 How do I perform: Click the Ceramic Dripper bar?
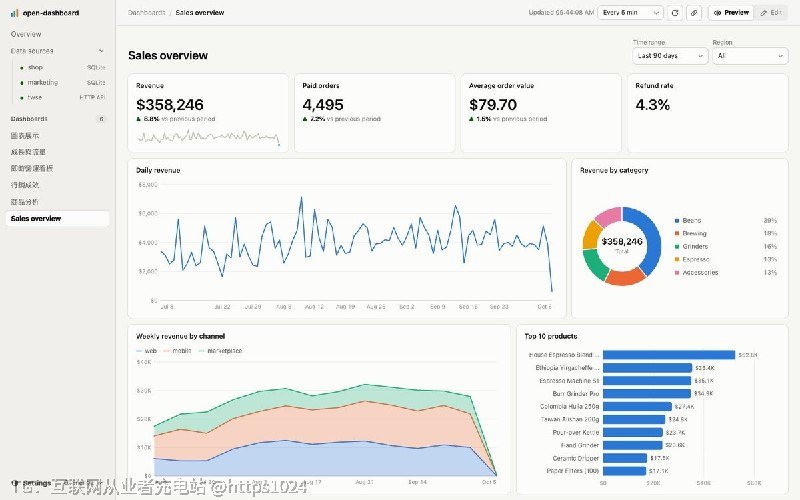pyautogui.click(x=624, y=458)
